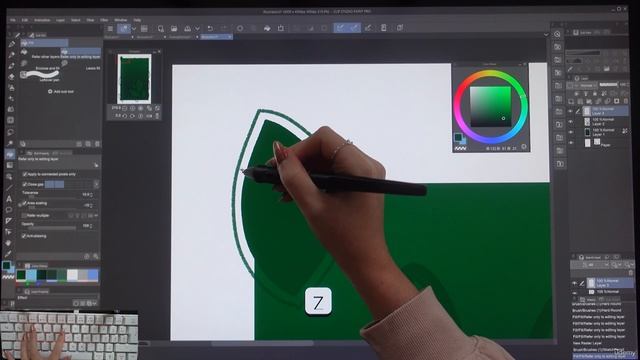Open the Window menu
This screenshot has height=360, width=640.
click(x=120, y=20)
